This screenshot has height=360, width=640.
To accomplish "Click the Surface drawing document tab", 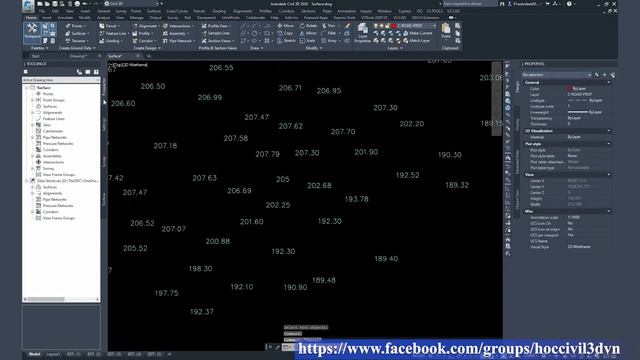I will point(116,56).
